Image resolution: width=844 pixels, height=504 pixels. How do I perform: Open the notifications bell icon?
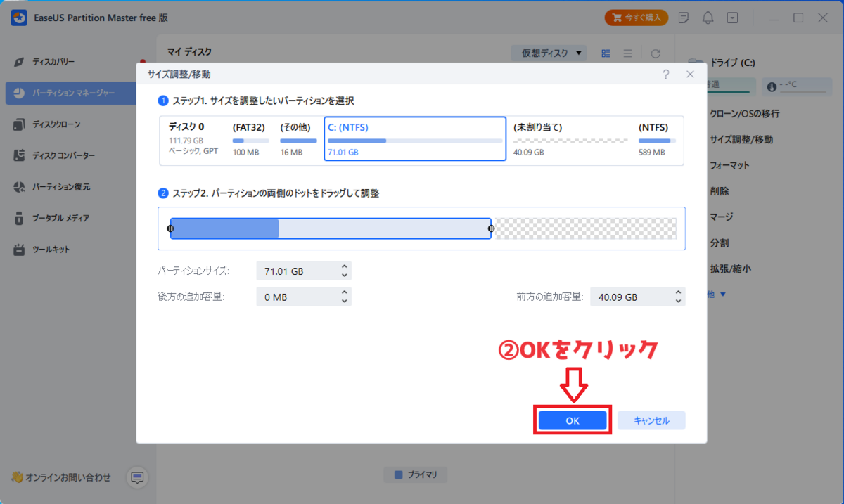coord(708,18)
